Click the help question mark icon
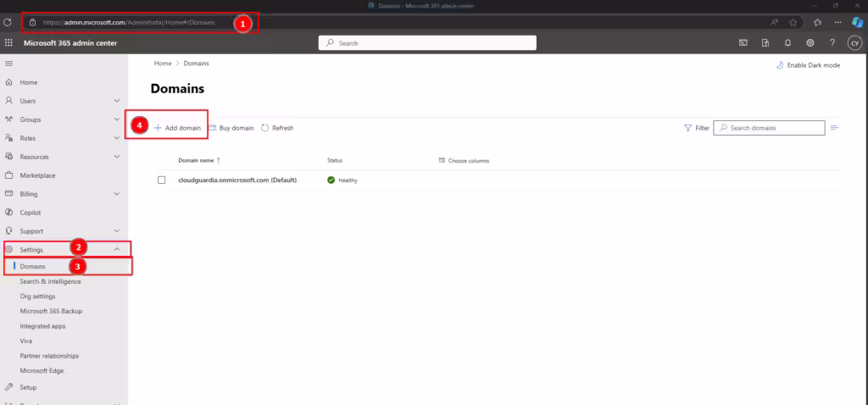868x405 pixels. pos(832,42)
